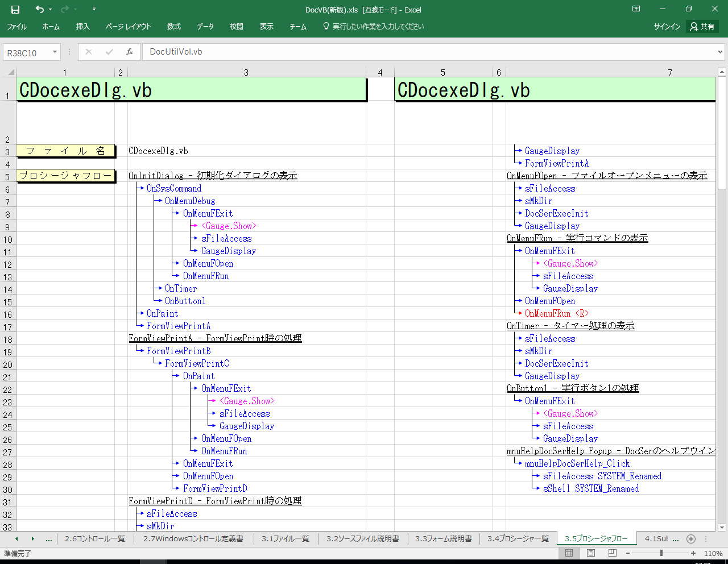The height and width of the screenshot is (564, 728).
Task: Open ribbon display options
Action: 636,9
